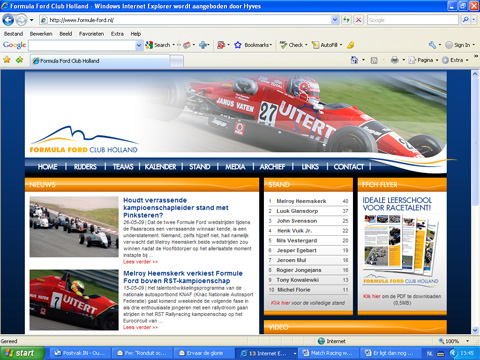Open the Beeld menu
Image resolution: width=480 pixels, height=360 pixels.
click(66, 34)
